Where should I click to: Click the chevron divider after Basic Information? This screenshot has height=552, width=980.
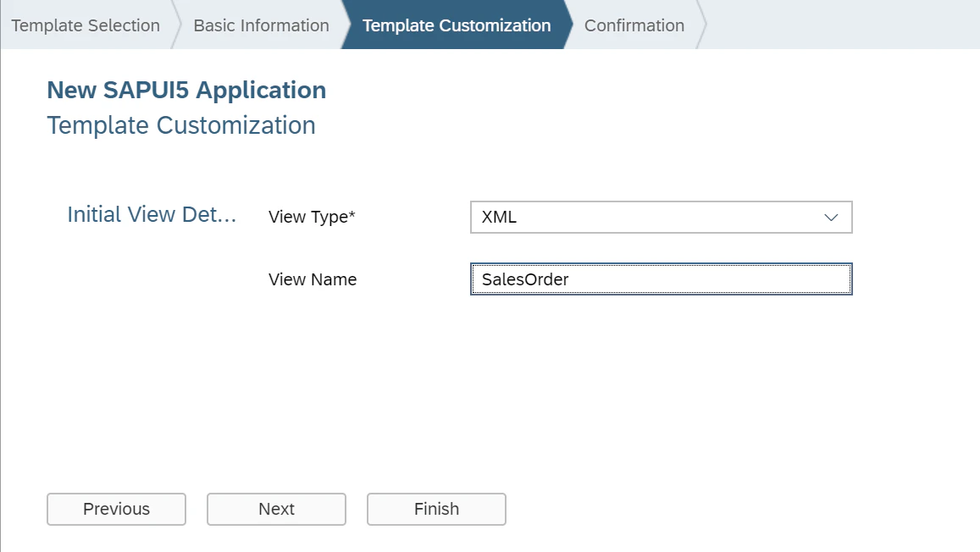[346, 25]
